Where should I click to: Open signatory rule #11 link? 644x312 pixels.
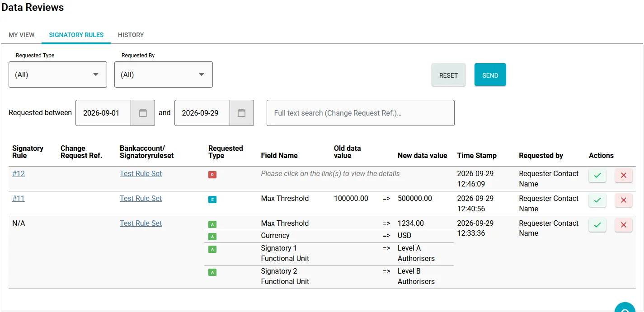[19, 199]
